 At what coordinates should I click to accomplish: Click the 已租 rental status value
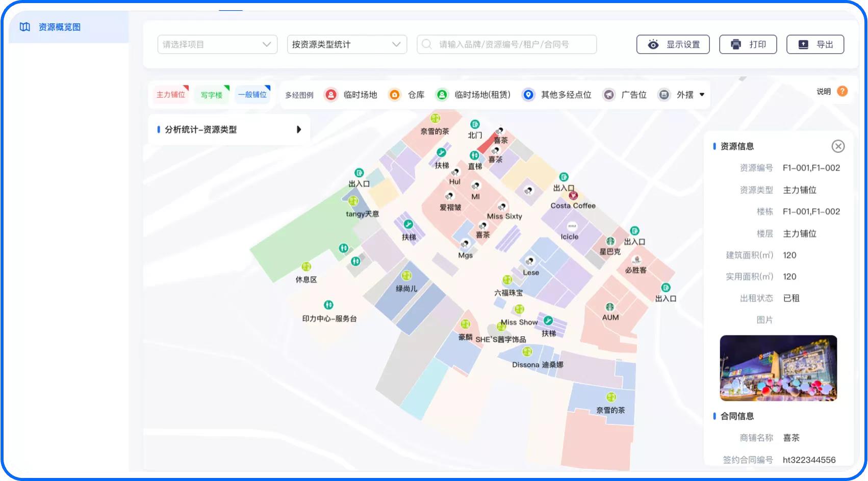[x=792, y=298]
